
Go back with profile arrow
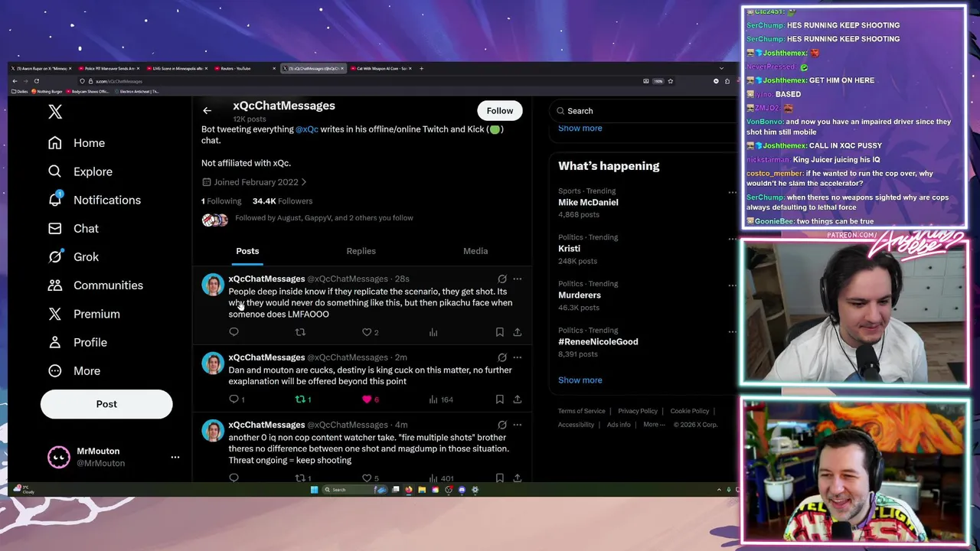tap(207, 111)
